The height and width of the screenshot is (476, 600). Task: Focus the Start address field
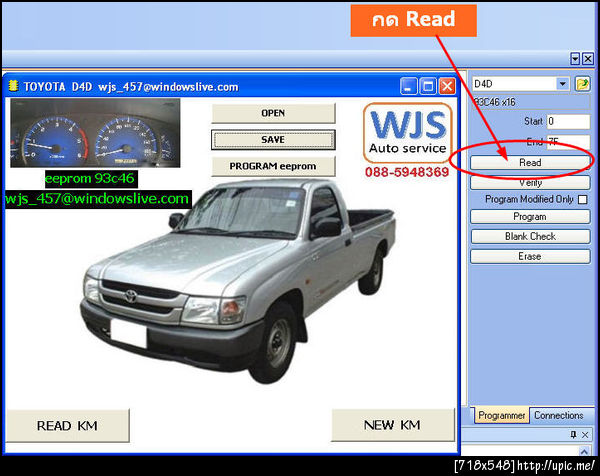568,122
